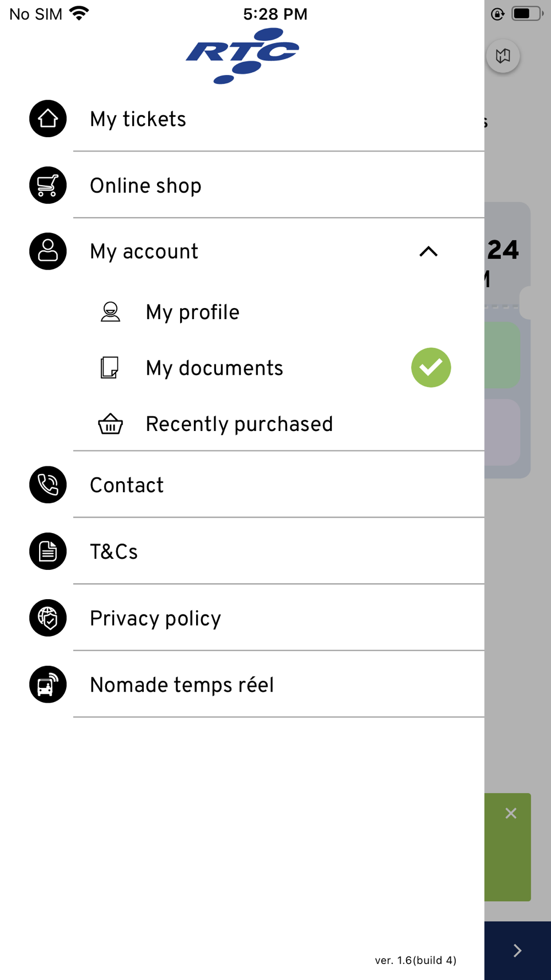This screenshot has width=551, height=980.
Task: Tap the Contact phone icon
Action: (48, 484)
